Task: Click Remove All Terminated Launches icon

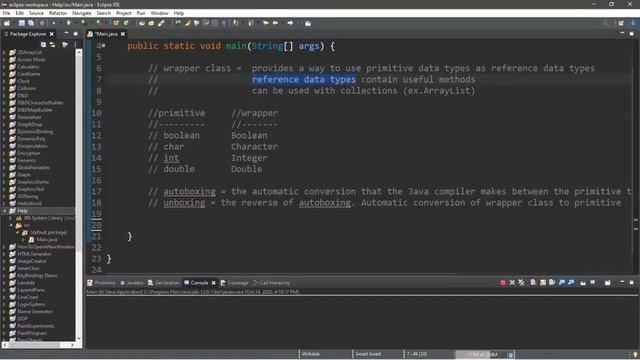Action: 522,282
